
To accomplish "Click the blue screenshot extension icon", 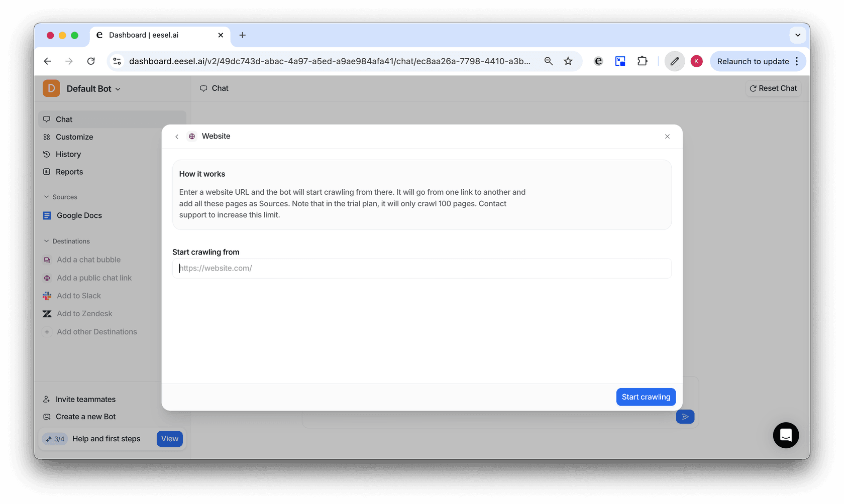I will click(620, 61).
